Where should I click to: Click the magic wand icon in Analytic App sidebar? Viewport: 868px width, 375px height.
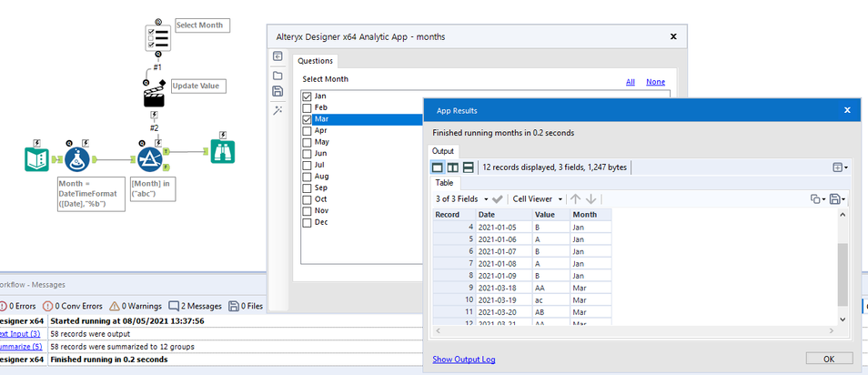(x=278, y=111)
